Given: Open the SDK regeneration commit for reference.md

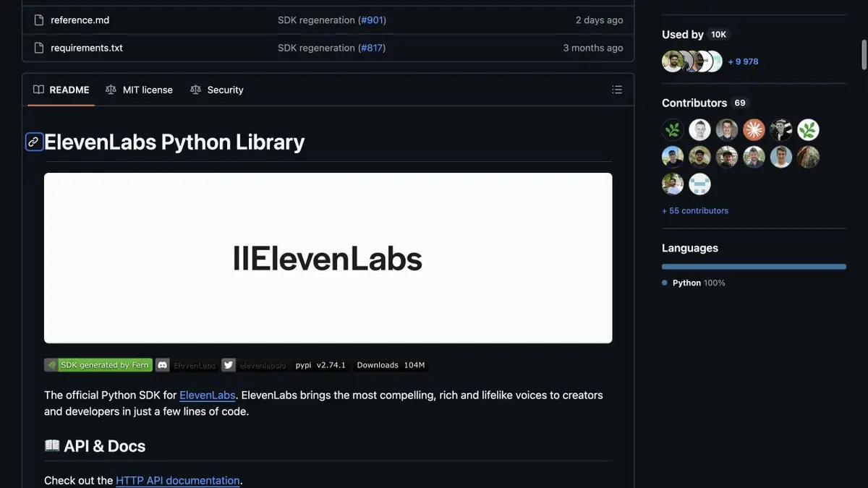Looking at the screenshot, I should click(x=317, y=20).
